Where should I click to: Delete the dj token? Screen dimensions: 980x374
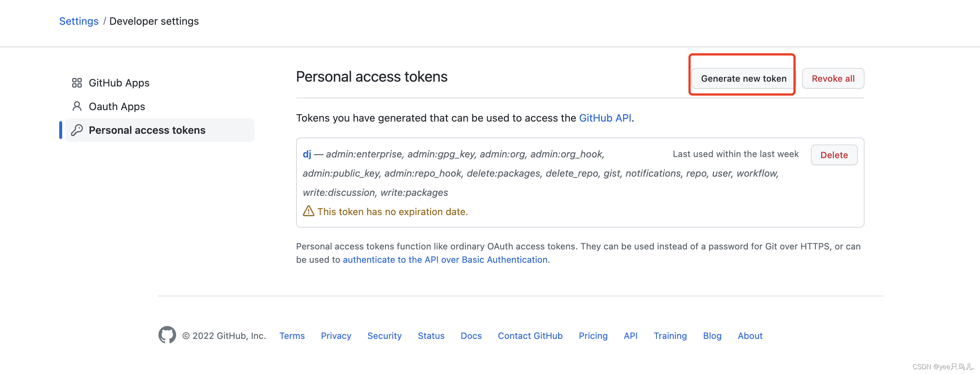834,155
